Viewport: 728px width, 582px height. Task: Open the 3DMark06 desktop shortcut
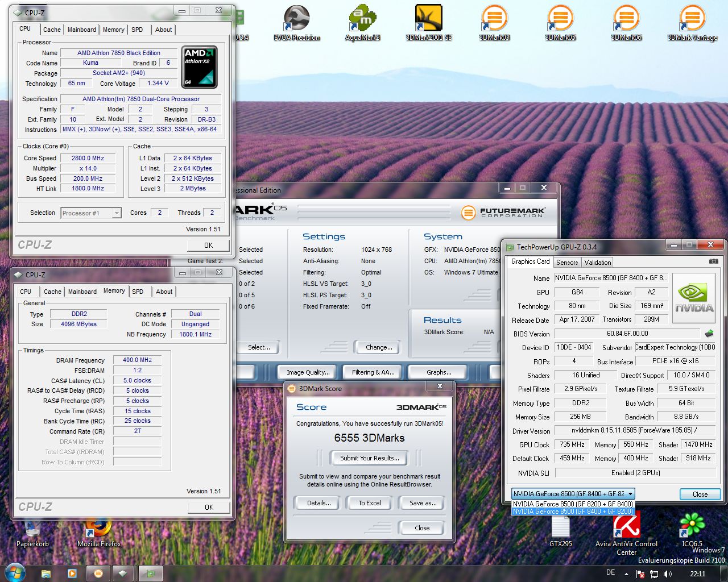(626, 24)
